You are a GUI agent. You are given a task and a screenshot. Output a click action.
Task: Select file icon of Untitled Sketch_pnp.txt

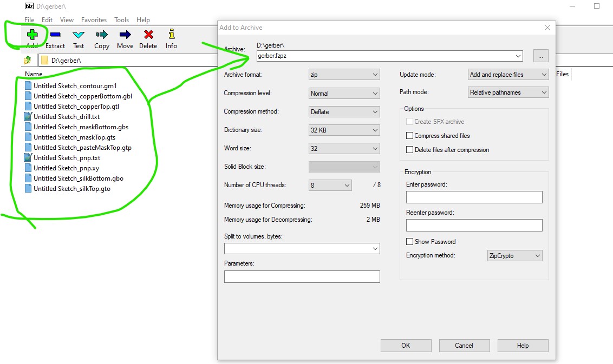28,157
